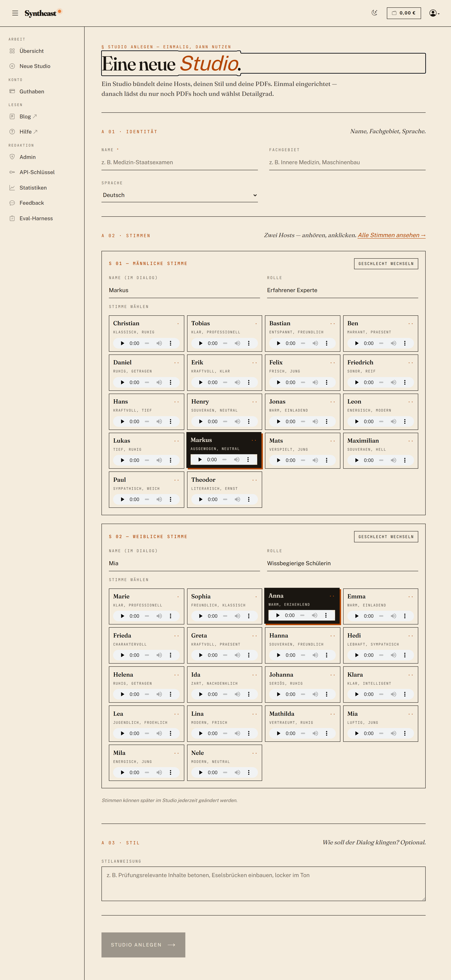Screen dimensions: 451x980
Task: Click the Stilanweisung text area
Action: [x=264, y=884]
